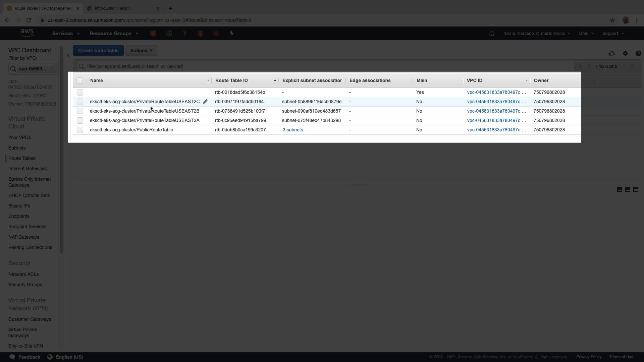
Task: Click the help question mark icon
Action: tap(638, 54)
